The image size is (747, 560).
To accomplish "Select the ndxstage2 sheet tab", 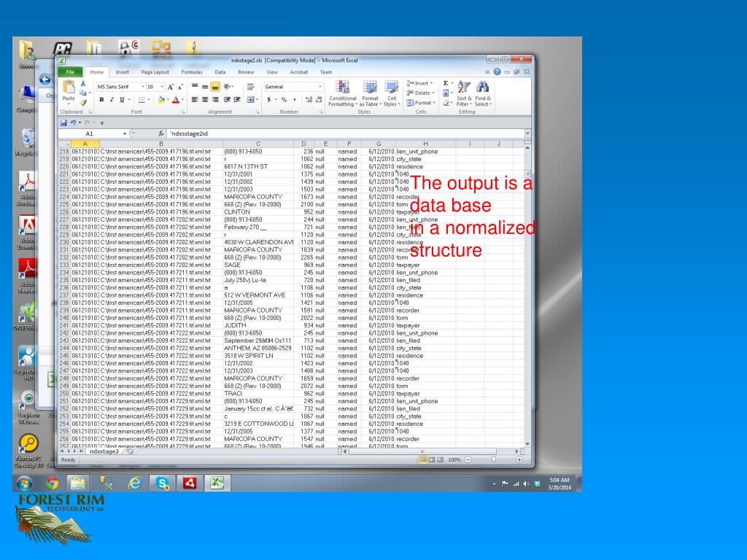I will tap(104, 451).
